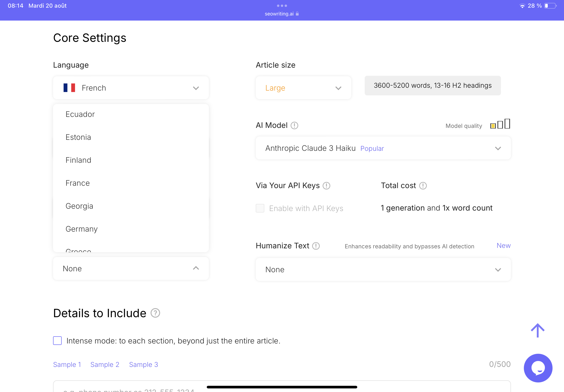This screenshot has width=564, height=392.
Task: Choose France in the country list
Action: (x=131, y=183)
